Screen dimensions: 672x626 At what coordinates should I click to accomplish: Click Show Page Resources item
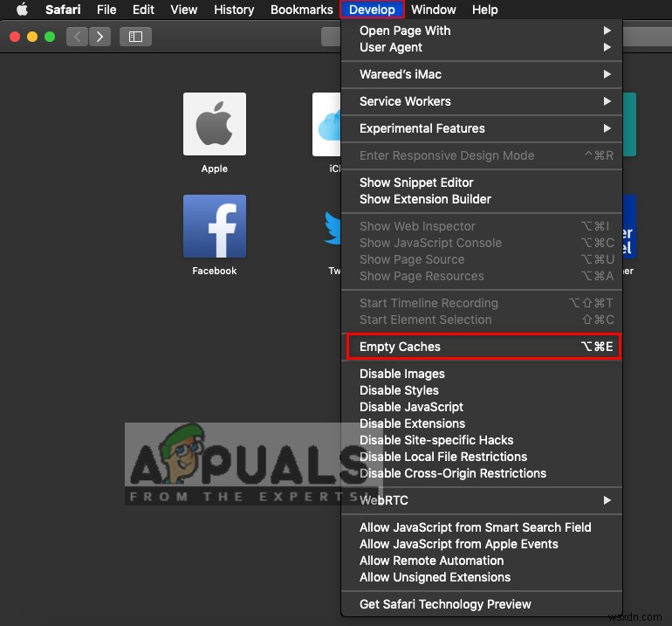click(x=482, y=276)
